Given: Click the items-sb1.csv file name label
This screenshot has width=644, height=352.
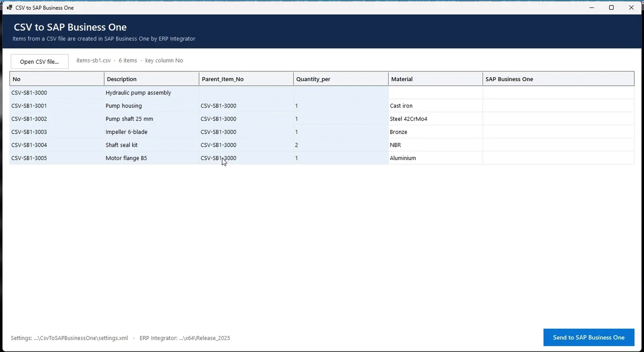Looking at the screenshot, I should click(94, 61).
